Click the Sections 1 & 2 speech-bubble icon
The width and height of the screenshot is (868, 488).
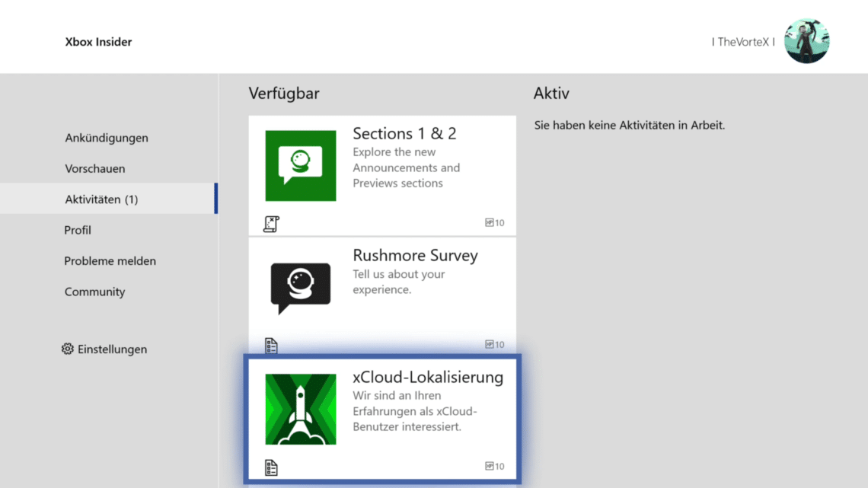tap(301, 166)
